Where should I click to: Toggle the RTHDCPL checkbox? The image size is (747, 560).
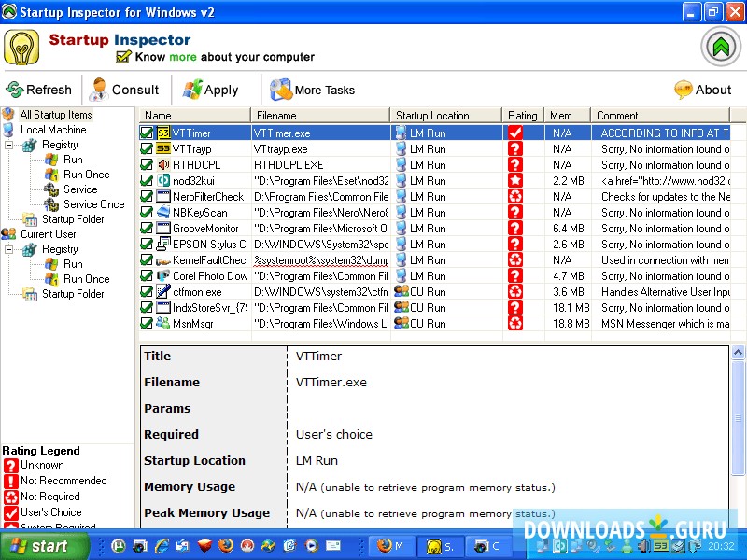click(147, 165)
